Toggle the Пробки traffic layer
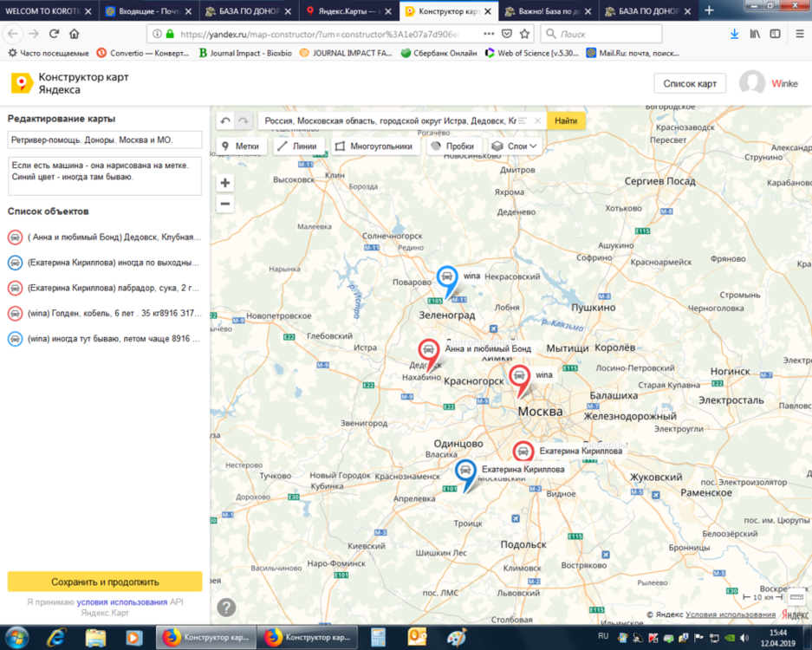Image resolution: width=812 pixels, height=650 pixels. (x=452, y=146)
